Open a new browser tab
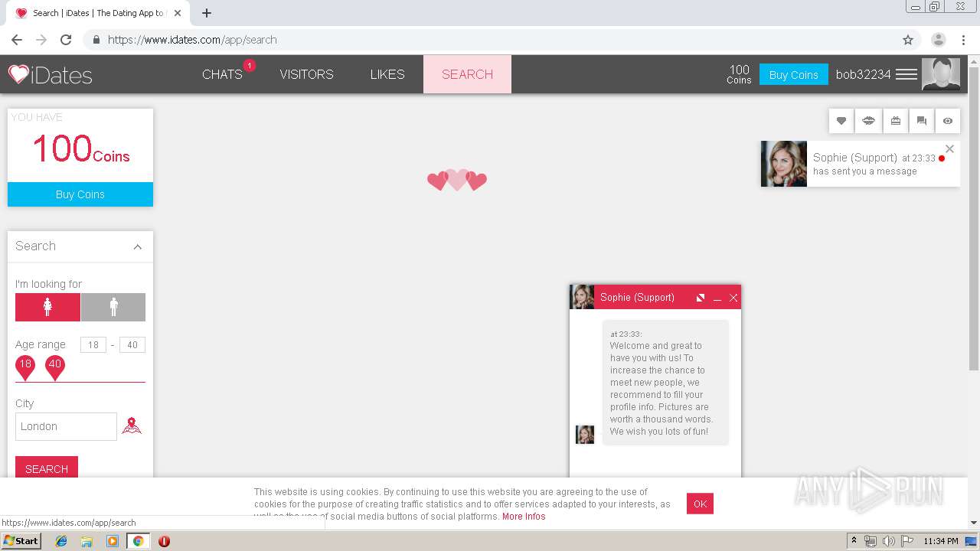 click(207, 13)
